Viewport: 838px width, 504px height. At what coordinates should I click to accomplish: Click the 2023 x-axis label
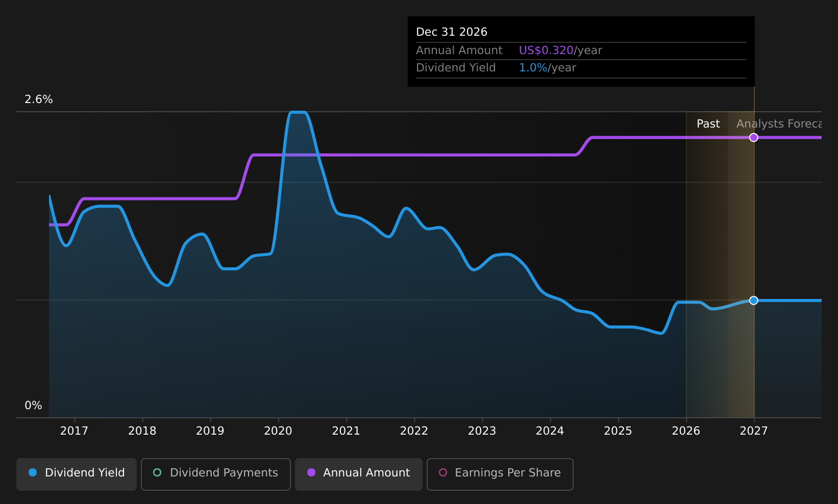[482, 431]
